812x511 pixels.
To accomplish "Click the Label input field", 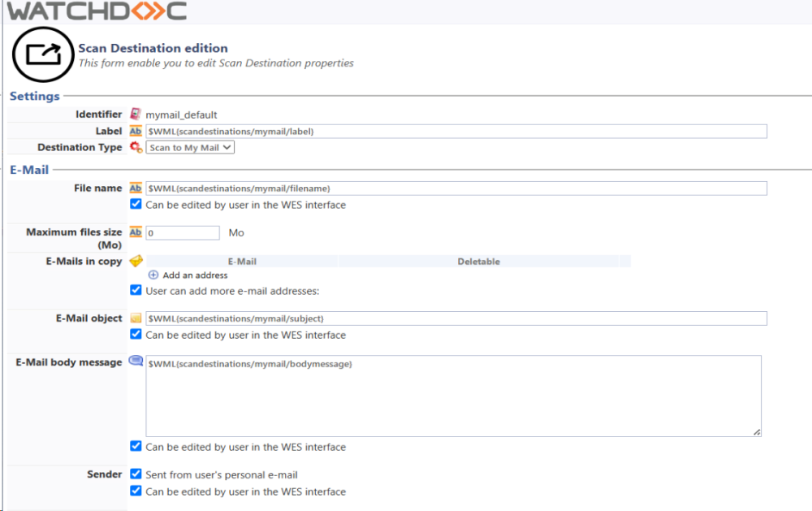I will point(456,132).
